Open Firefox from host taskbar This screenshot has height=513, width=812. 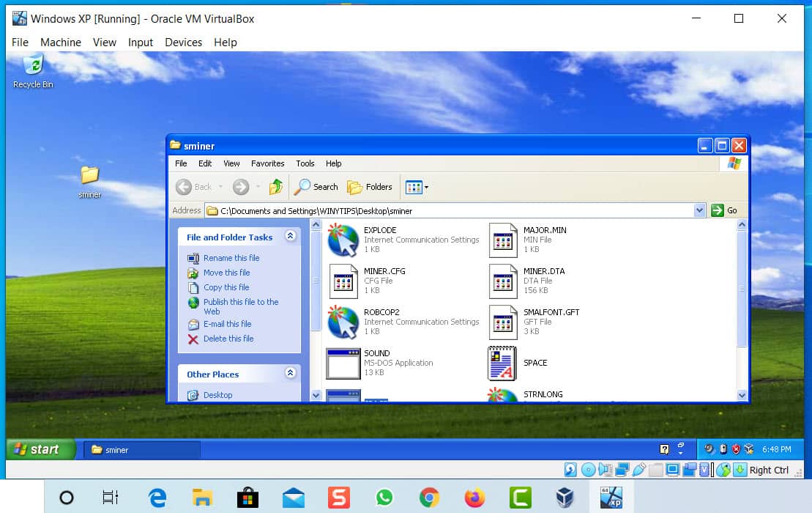474,498
